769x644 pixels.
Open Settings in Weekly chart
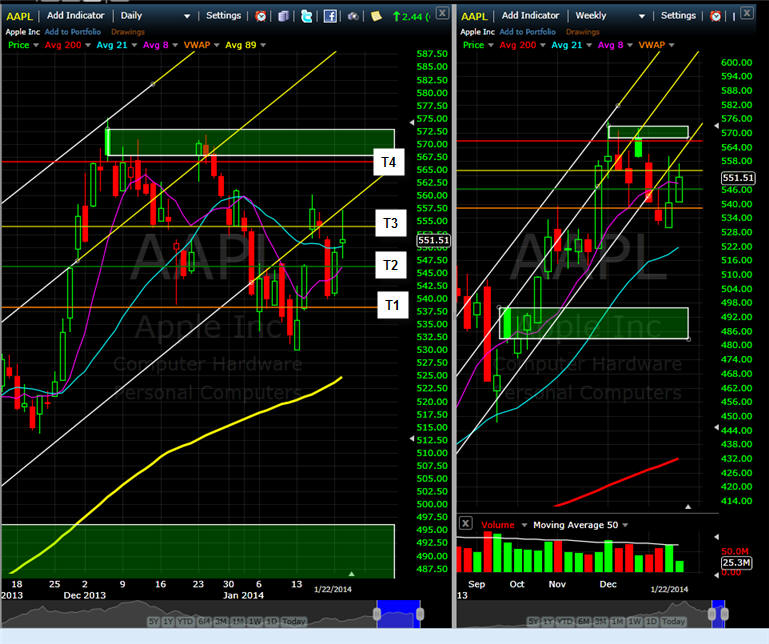678,16
